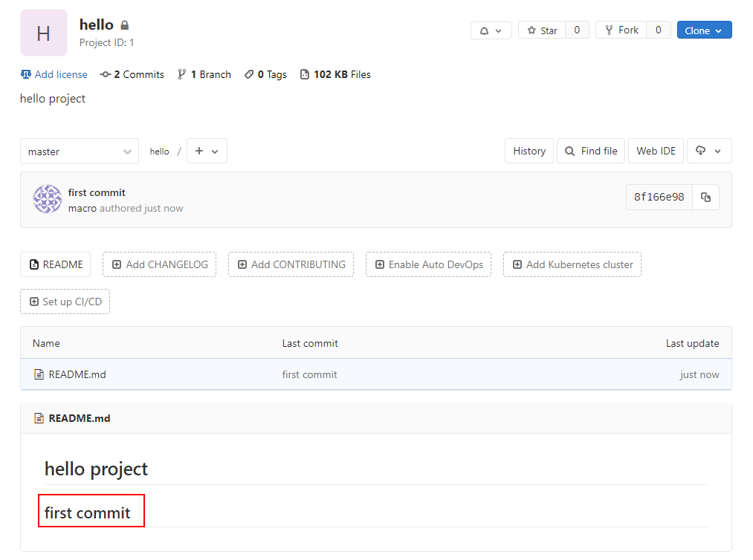Image resolution: width=753 pixels, height=560 pixels.
Task: View the 2 Commits list
Action: click(132, 74)
